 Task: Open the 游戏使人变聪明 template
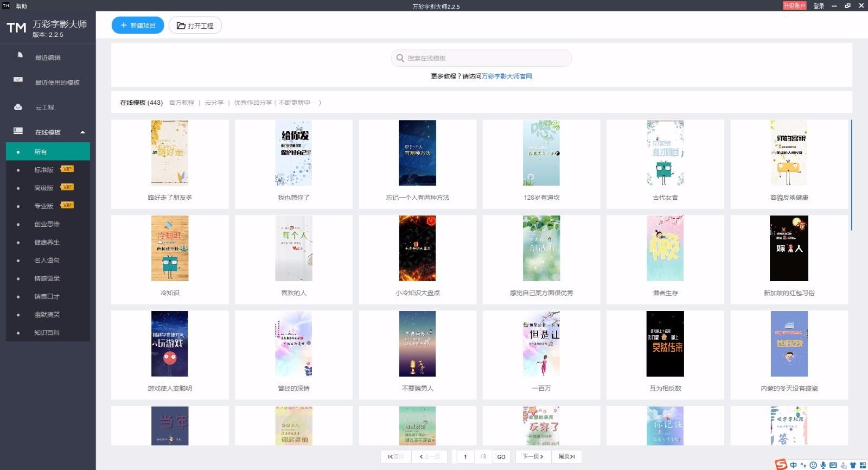click(170, 355)
